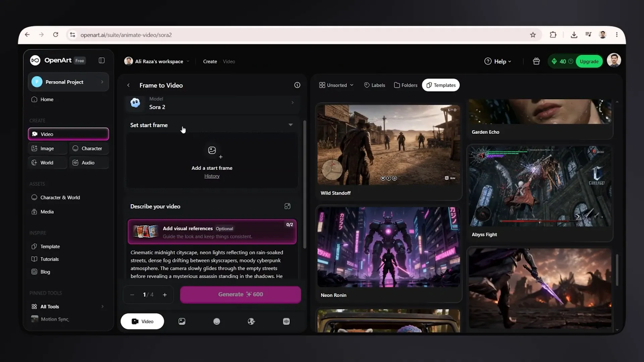Viewport: 644px width, 362px height.
Task: Open browser media control icon
Action: point(588,35)
